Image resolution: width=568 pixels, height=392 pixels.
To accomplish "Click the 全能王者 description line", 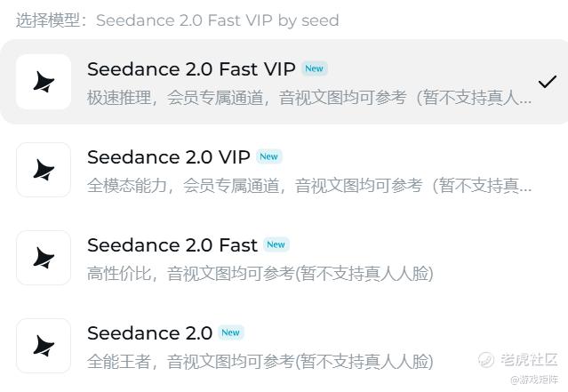I will point(260,362).
